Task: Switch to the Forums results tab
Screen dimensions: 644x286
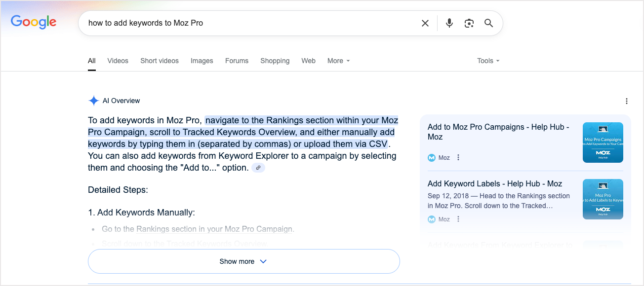Action: [237, 61]
